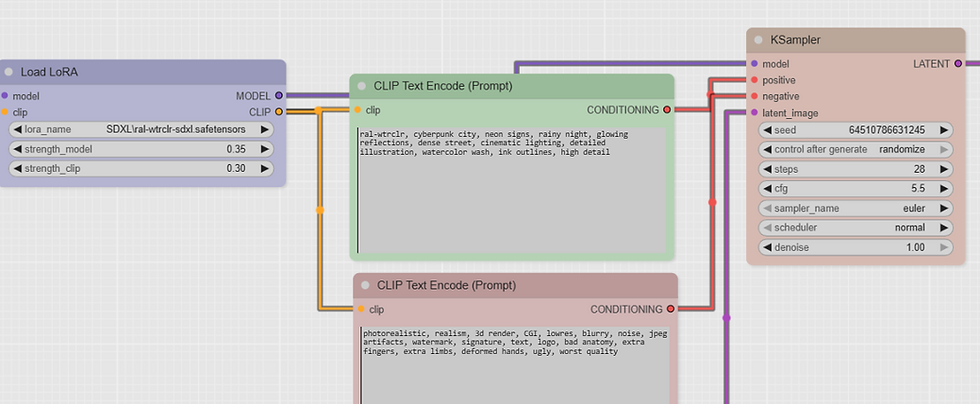Screen dimensions: 980x404
Task: Click the positive prompt text area
Action: tap(511, 190)
